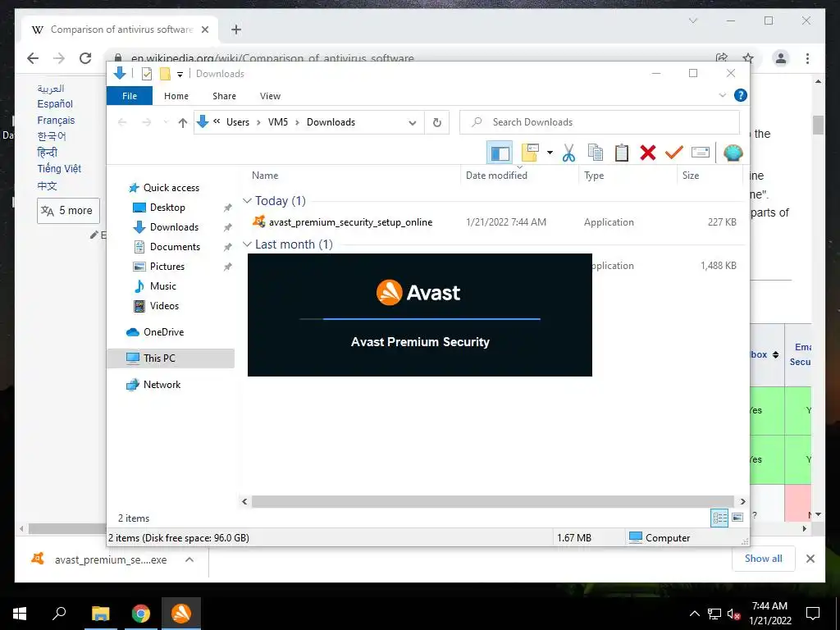The width and height of the screenshot is (840, 630).
Task: Select VM5 in the address path
Action: (278, 122)
